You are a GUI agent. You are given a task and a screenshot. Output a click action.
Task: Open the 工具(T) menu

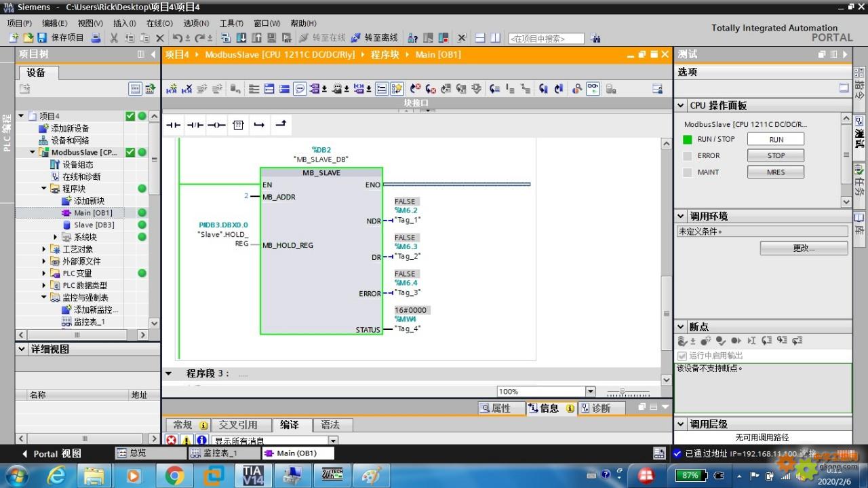pos(231,23)
